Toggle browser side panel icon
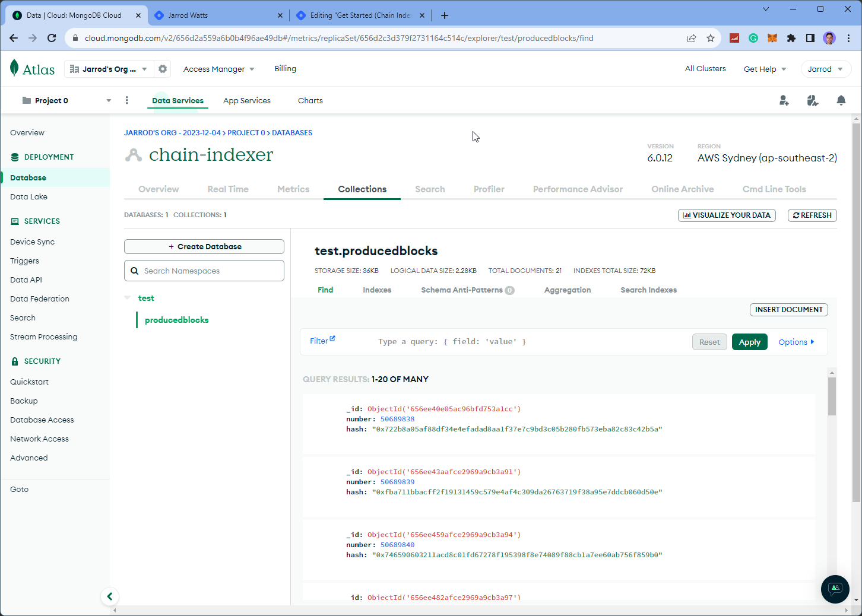The width and height of the screenshot is (862, 616). pos(810,38)
